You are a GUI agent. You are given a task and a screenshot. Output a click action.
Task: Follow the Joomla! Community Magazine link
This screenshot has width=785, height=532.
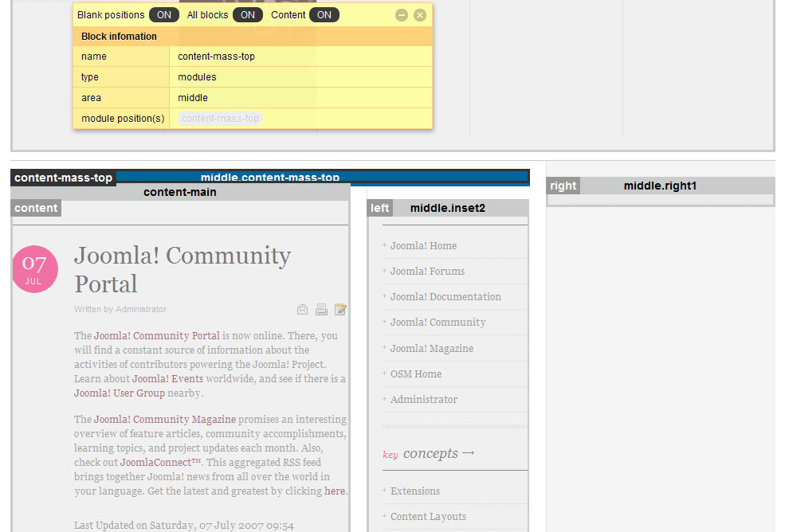coord(165,420)
